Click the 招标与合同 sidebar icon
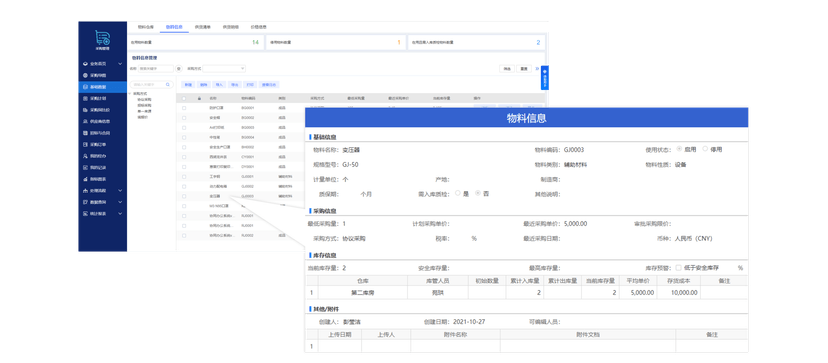This screenshot has width=828, height=363. point(86,133)
